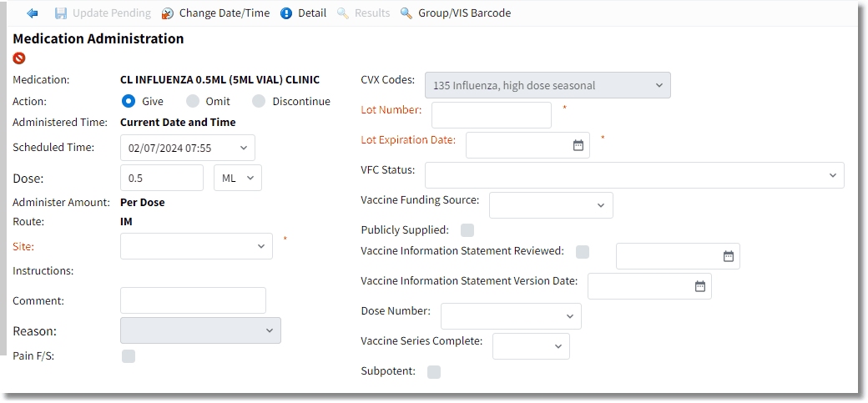868x403 pixels.
Task: Expand the Dose Number dropdown
Action: point(511,316)
